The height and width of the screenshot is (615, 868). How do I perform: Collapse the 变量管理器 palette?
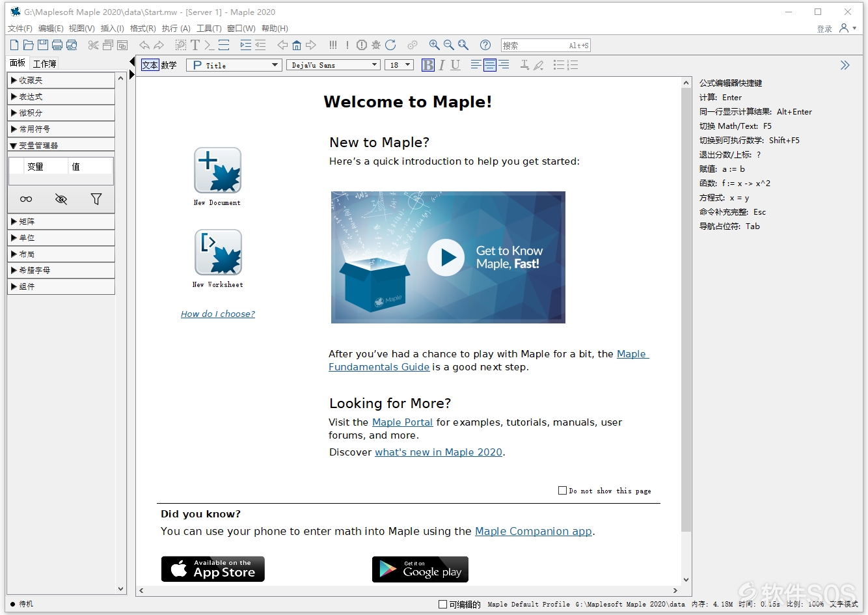click(x=61, y=145)
